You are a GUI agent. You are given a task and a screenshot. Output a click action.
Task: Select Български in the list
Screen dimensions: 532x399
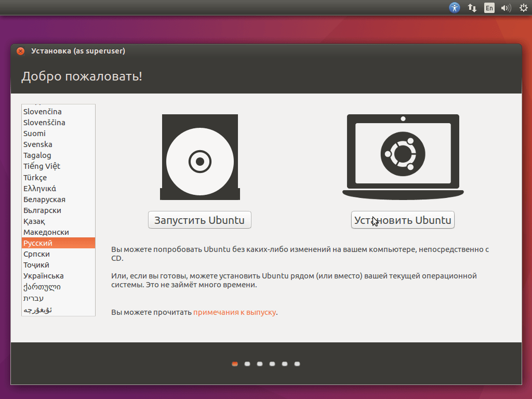(58, 210)
